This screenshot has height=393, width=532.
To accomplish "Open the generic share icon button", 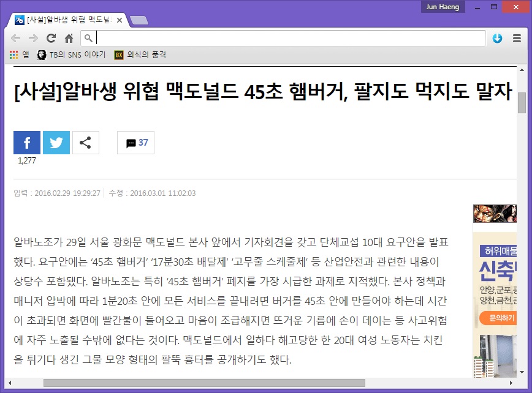I will (86, 143).
